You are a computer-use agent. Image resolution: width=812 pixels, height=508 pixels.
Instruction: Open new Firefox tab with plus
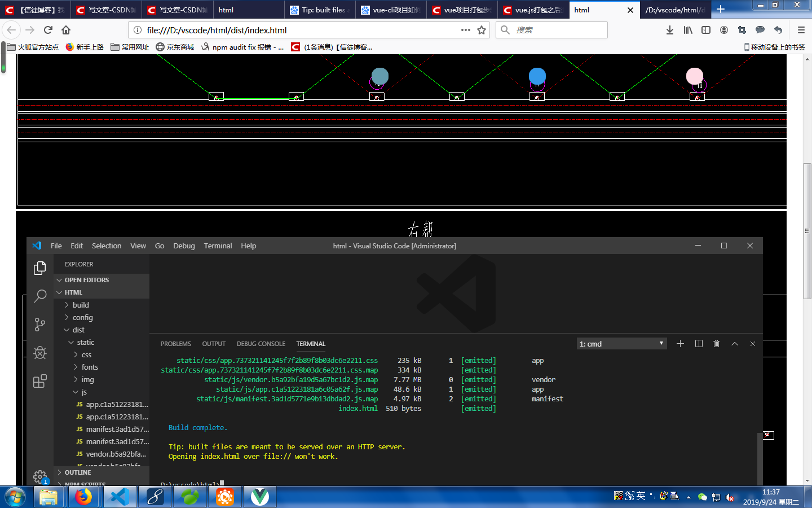coord(721,9)
